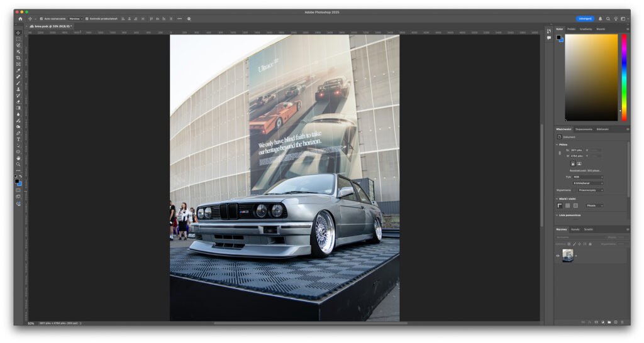The width and height of the screenshot is (644, 343).
Task: Collapse the Płótno section
Action: click(x=557, y=144)
